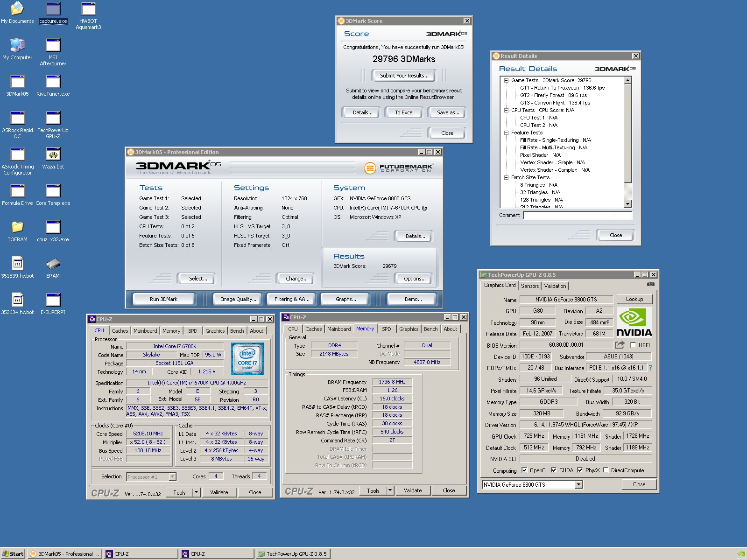The image size is (747, 560).
Task: Click the GPU-Z BIOS export share icon
Action: 620,345
